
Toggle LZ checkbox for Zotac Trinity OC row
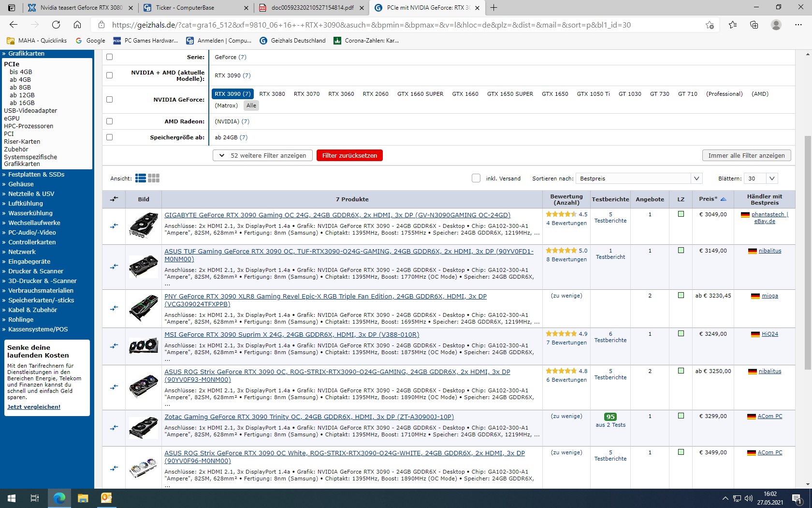click(681, 416)
